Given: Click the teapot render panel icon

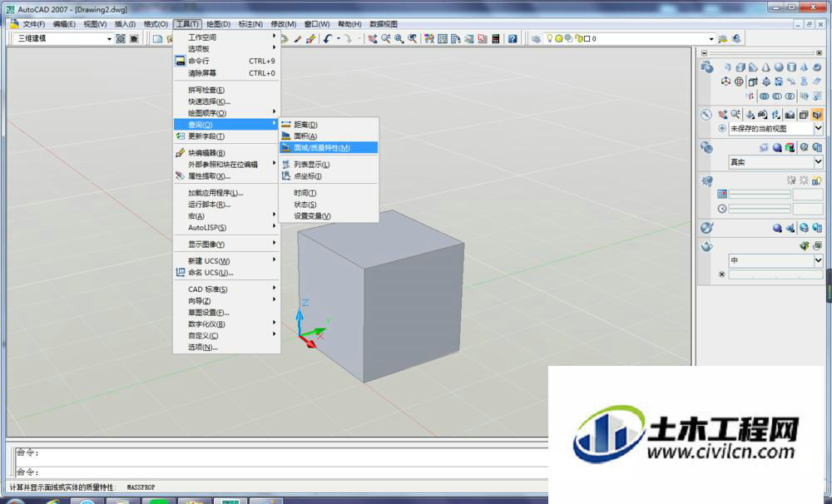Looking at the screenshot, I should point(706,246).
